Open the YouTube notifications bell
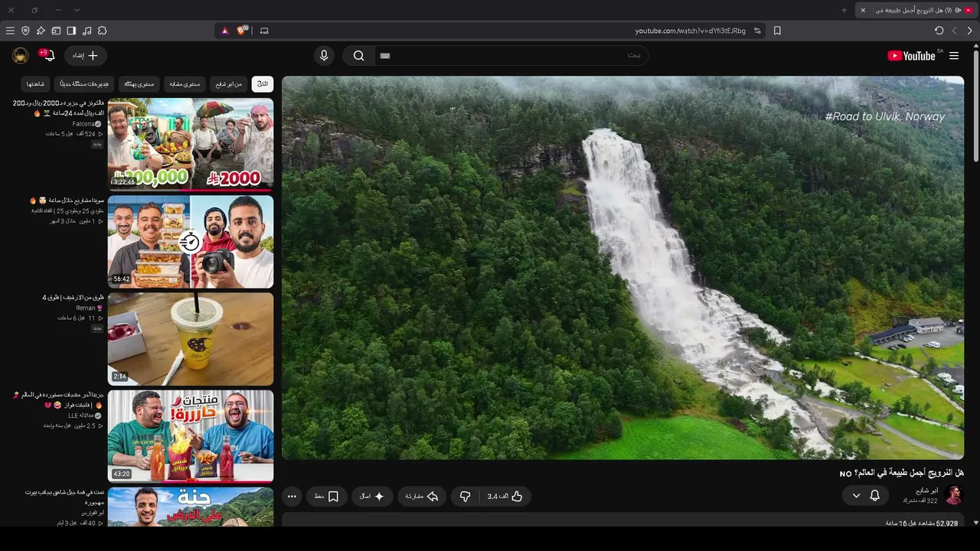980x551 pixels. [x=49, y=56]
